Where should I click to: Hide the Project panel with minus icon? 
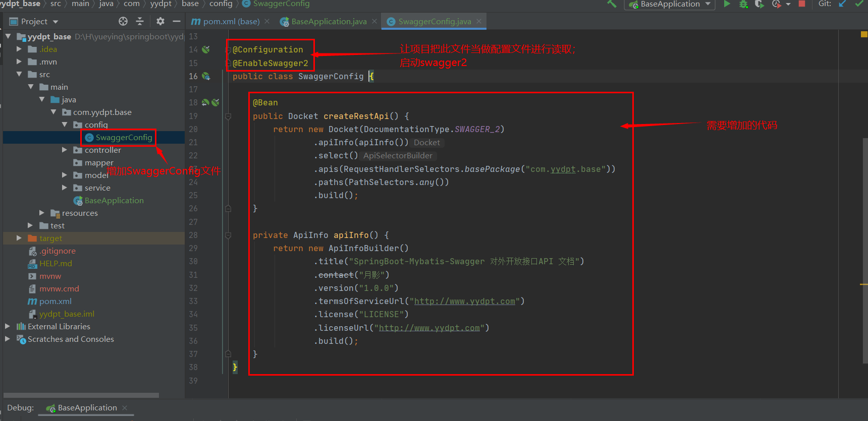[x=177, y=21]
